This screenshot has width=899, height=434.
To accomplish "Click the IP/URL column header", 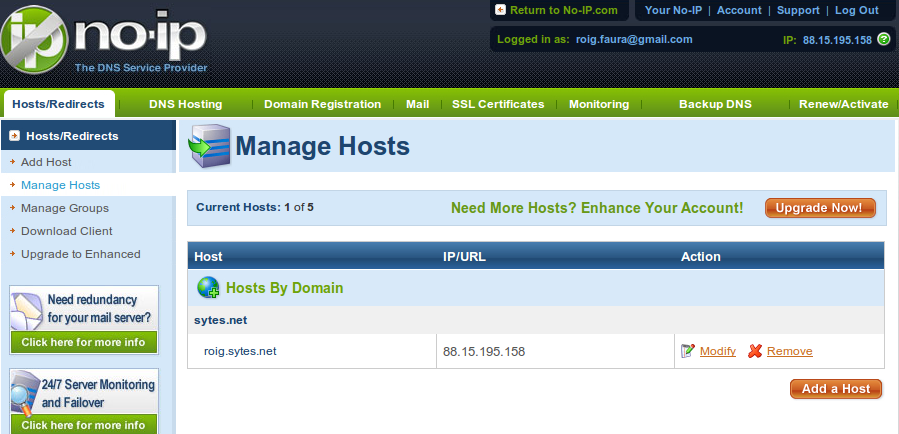I will 464,256.
